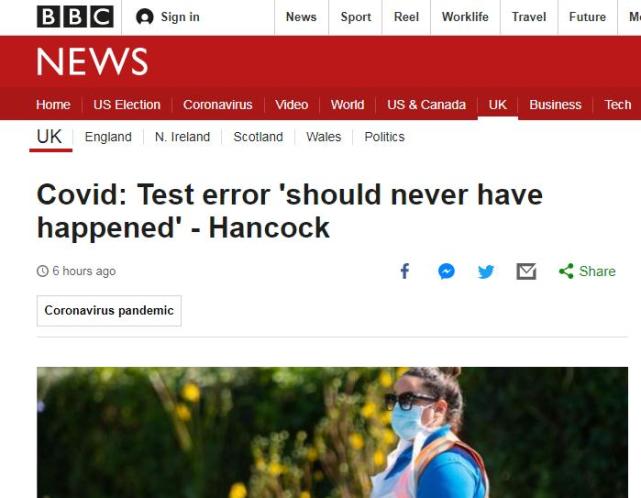Click the clock icon beside 6 hours ago
The width and height of the screenshot is (641, 498).
43,271
